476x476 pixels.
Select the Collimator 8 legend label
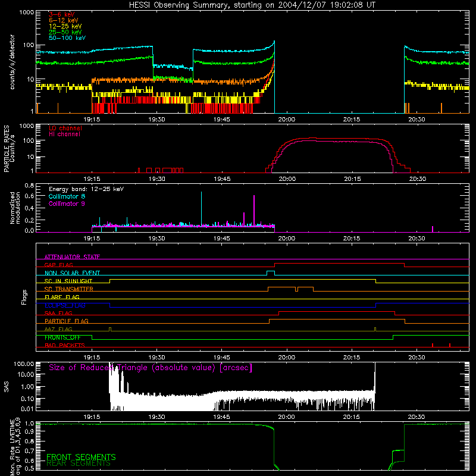67,196
